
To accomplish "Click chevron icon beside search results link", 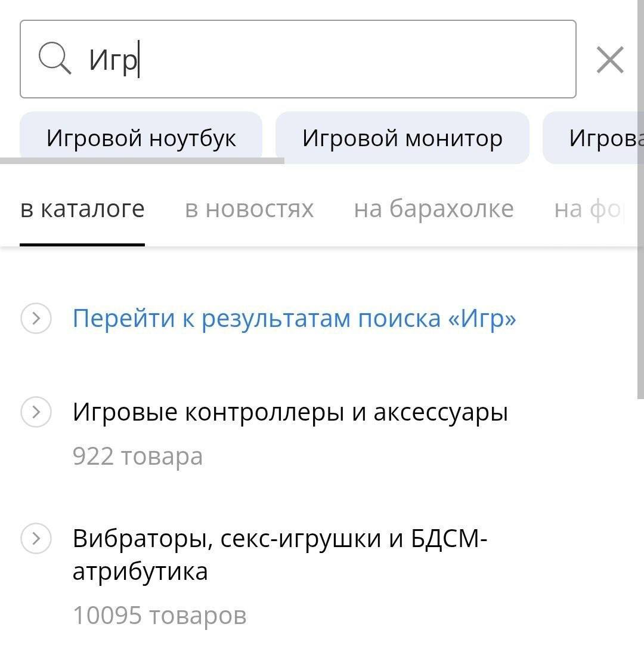I will coord(36,318).
